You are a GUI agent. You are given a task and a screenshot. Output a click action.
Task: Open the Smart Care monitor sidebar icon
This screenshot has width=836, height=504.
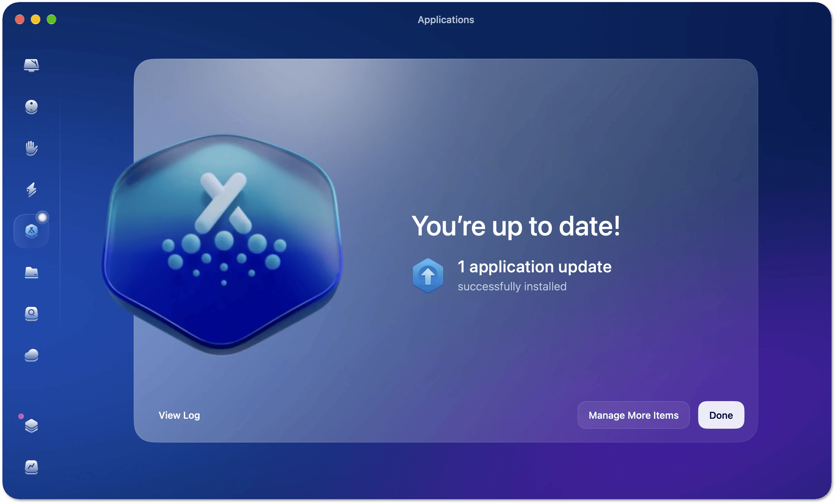(x=31, y=65)
